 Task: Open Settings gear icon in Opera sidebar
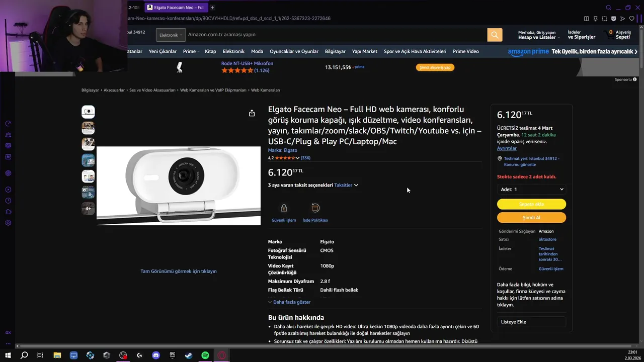pyautogui.click(x=8, y=223)
